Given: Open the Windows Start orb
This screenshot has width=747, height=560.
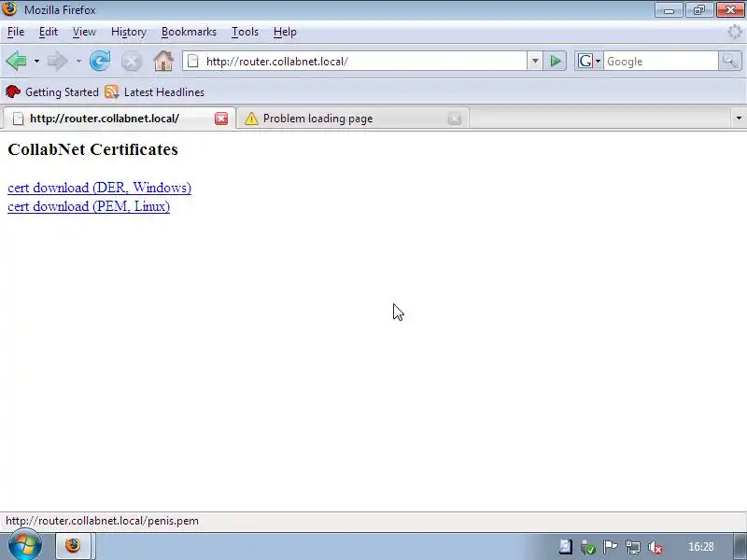Looking at the screenshot, I should pos(25,546).
